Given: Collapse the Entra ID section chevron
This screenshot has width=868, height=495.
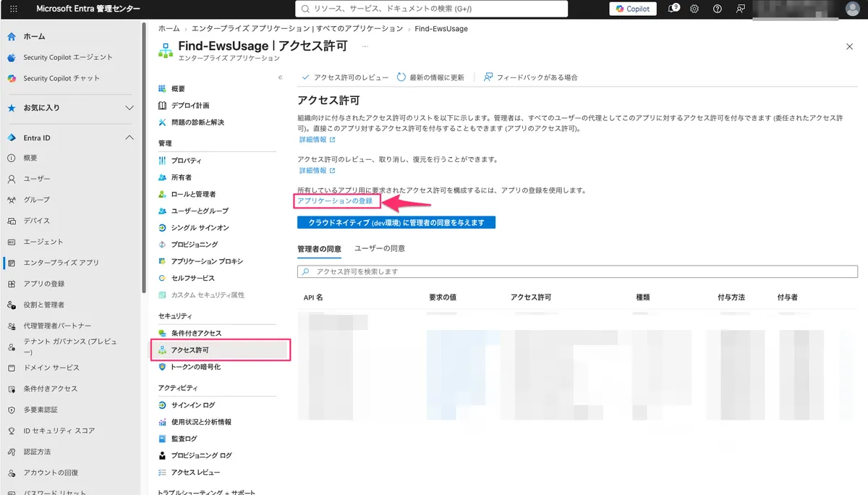Looking at the screenshot, I should click(129, 137).
